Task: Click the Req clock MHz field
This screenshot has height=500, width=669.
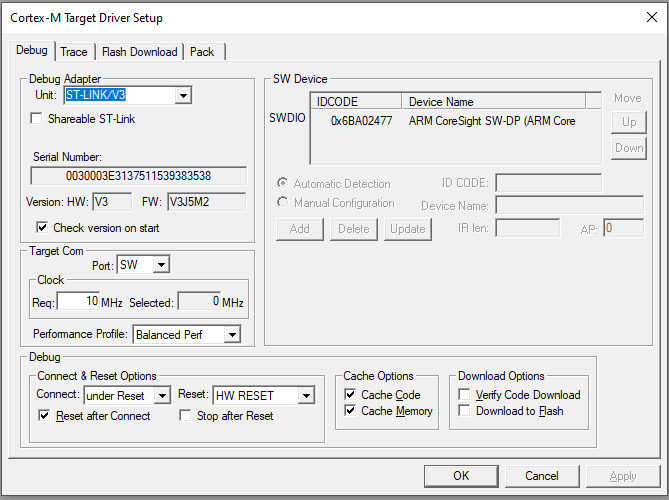Action: point(78,302)
